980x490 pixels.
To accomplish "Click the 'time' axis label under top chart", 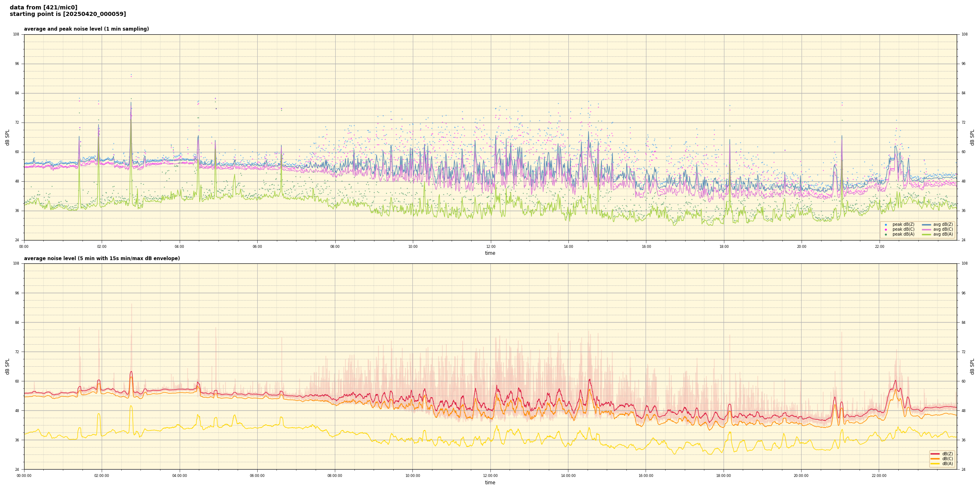I will coord(490,253).
